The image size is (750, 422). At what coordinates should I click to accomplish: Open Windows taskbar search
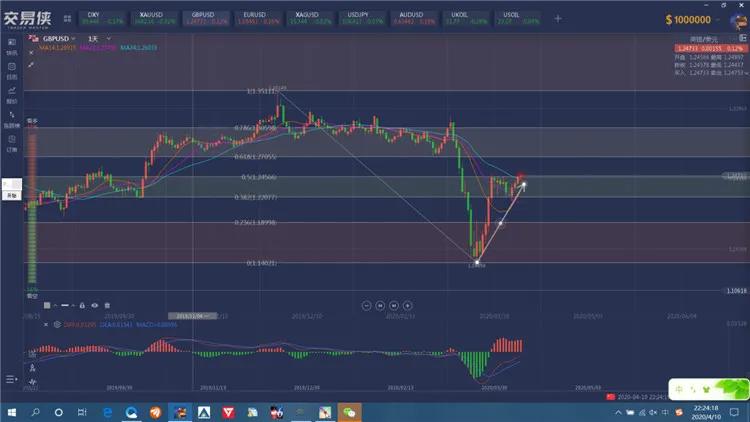click(35, 412)
